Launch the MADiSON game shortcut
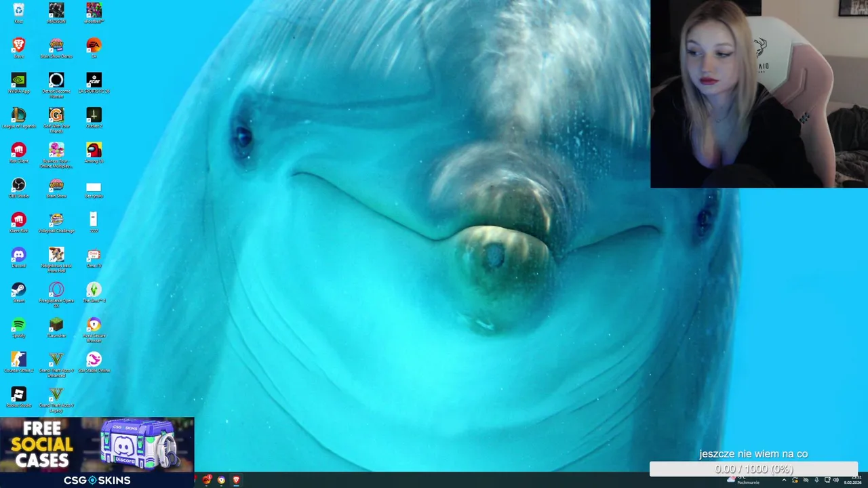Viewport: 868px width, 488px height. tap(56, 12)
